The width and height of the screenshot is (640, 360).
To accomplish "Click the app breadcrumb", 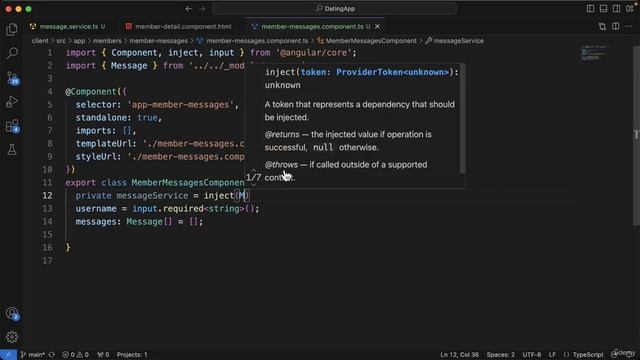I will [79, 41].
